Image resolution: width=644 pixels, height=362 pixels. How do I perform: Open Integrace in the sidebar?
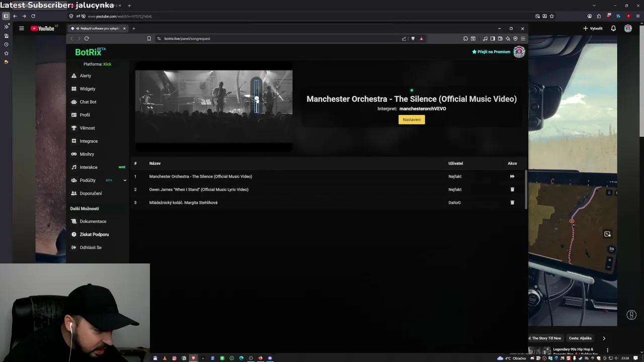coord(89,141)
